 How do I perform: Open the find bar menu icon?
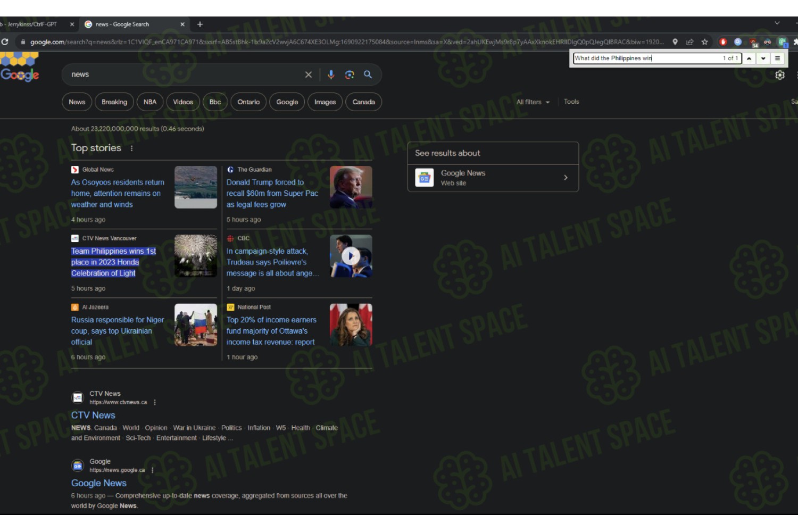click(778, 59)
